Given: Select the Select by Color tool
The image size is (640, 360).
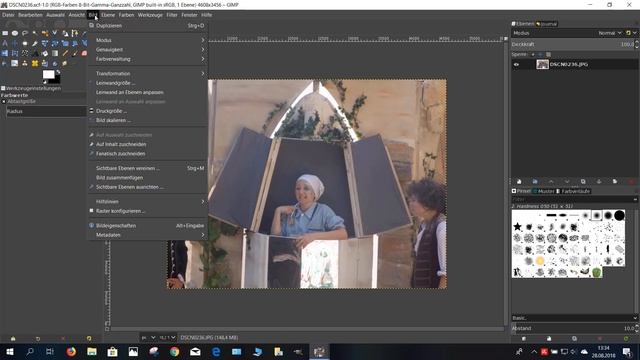Looking at the screenshot, I should click(x=45, y=33).
